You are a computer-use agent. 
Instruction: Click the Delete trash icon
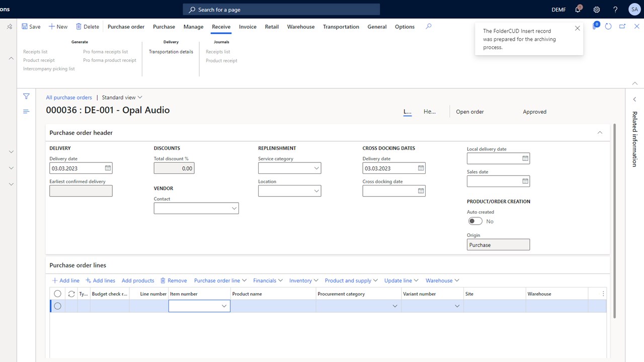78,27
